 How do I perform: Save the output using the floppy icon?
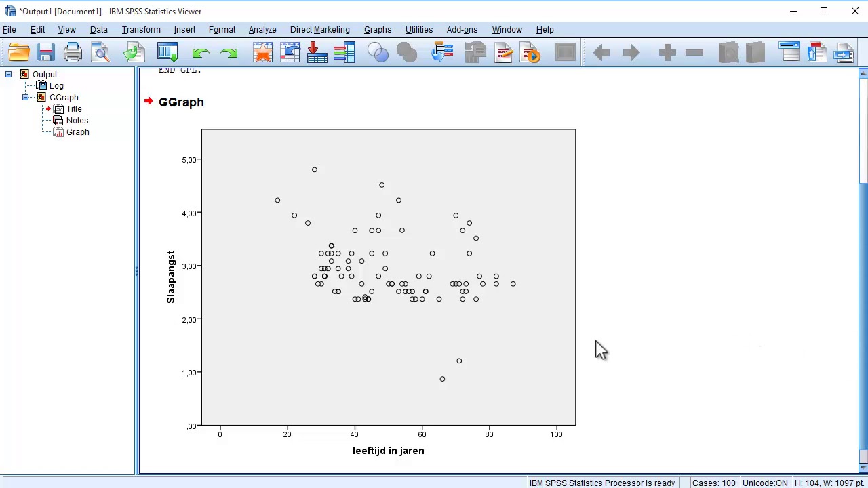click(x=46, y=53)
